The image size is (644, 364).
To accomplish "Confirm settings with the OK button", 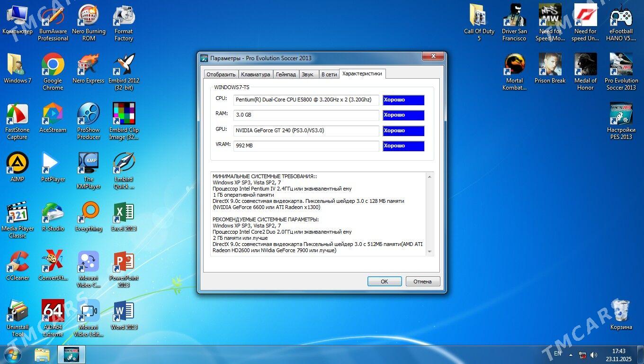I will 384,281.
